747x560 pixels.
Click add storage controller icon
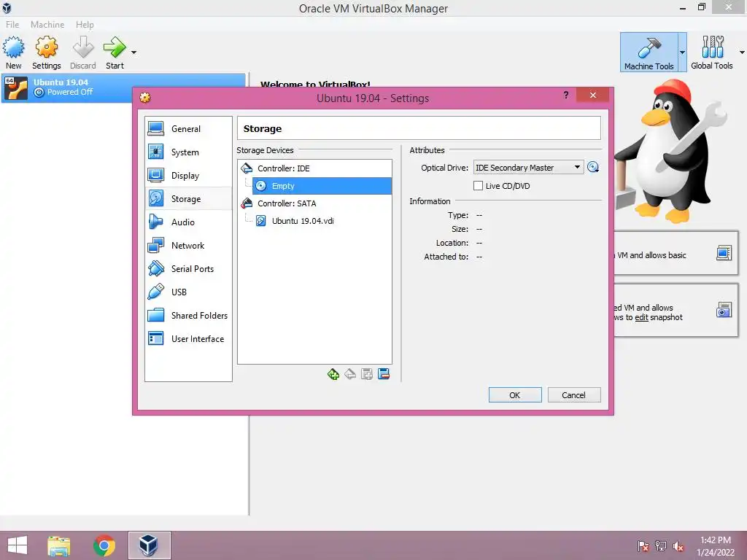tap(333, 374)
